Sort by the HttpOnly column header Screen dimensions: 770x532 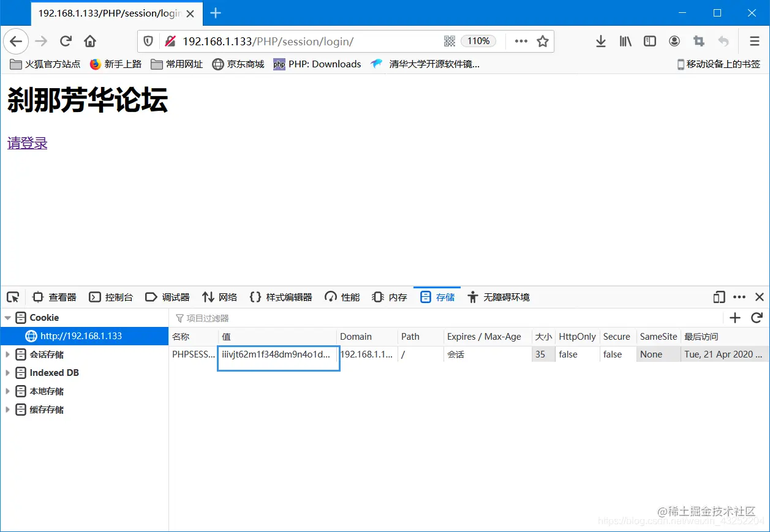click(x=578, y=337)
